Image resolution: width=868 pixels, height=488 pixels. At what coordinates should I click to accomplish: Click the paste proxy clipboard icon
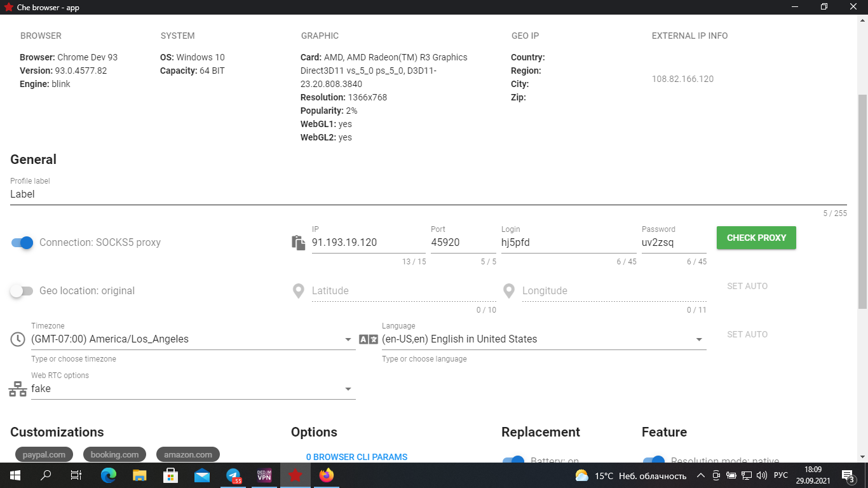pos(298,243)
